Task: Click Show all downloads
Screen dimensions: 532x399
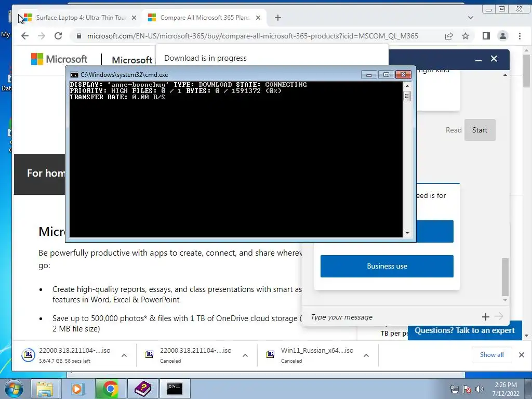Action: tap(491, 355)
